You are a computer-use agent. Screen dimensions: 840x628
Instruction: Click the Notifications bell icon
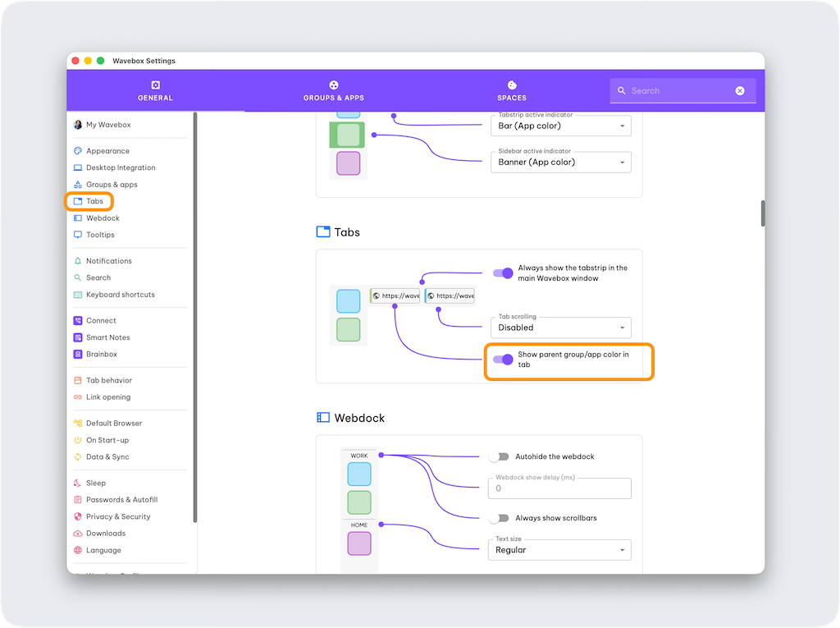click(x=78, y=261)
